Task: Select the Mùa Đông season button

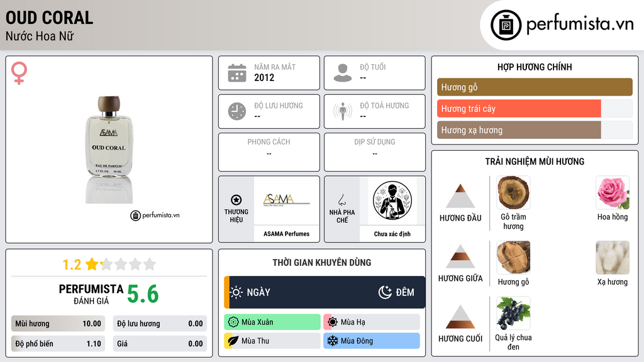Action: [372, 341]
